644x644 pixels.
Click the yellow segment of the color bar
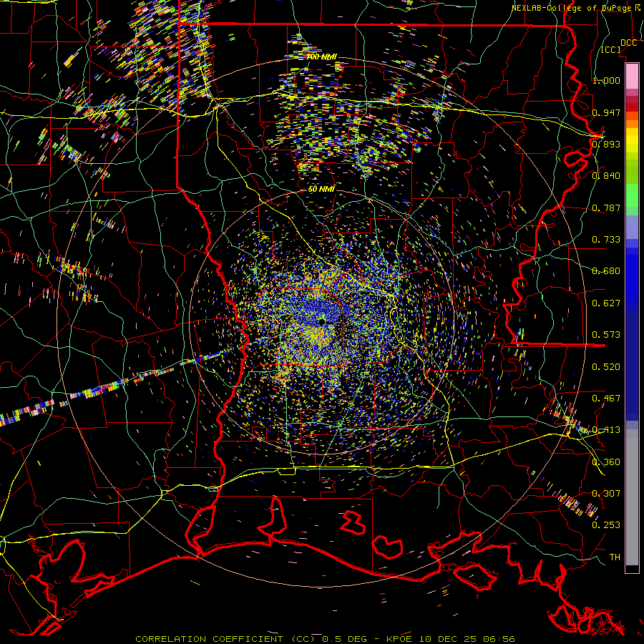(632, 140)
